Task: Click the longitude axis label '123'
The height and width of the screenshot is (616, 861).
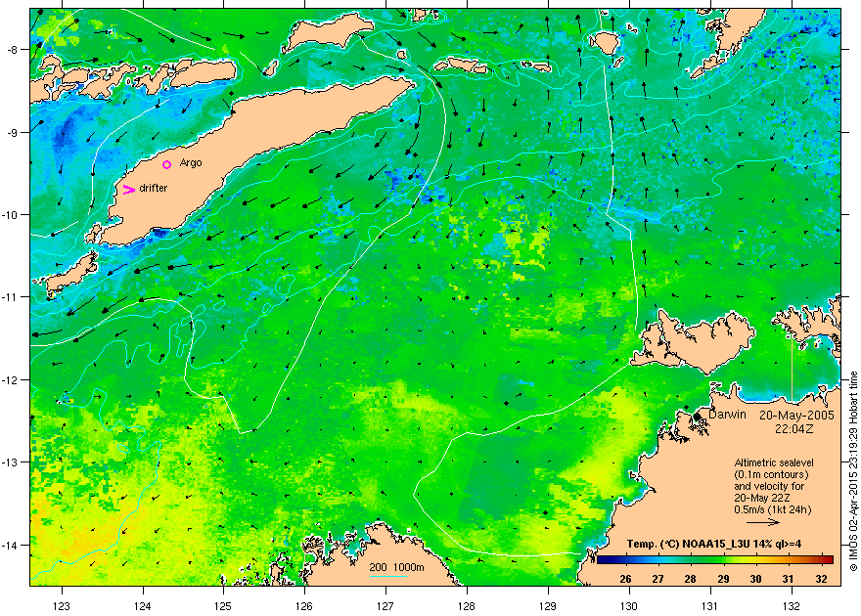Action: [62, 606]
